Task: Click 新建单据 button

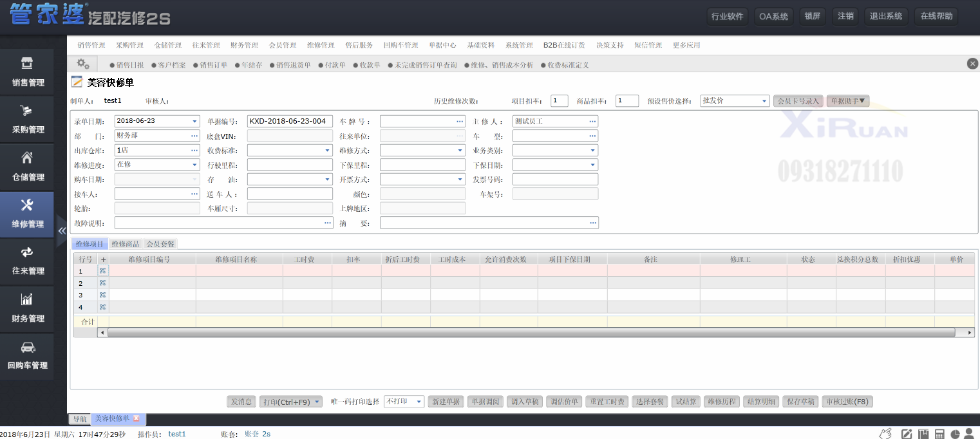Action: click(x=446, y=402)
